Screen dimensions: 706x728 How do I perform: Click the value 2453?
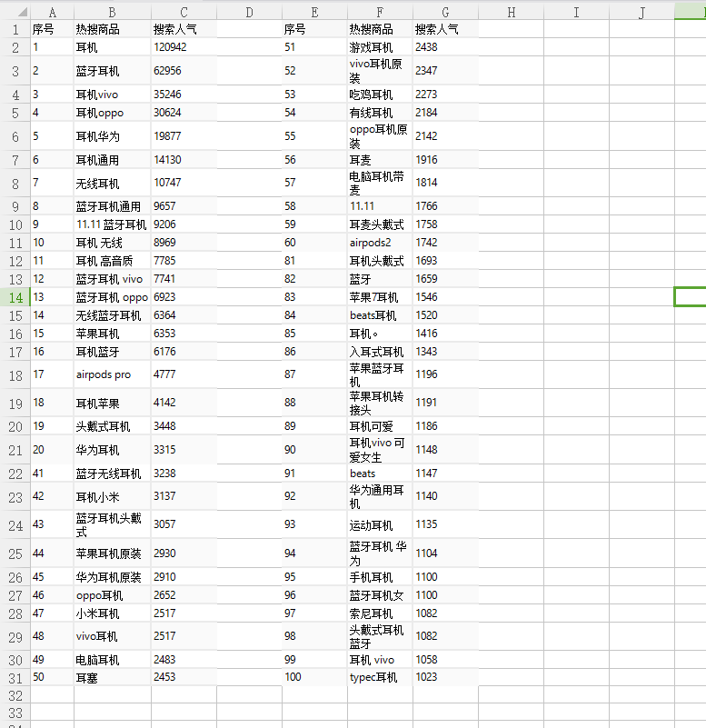(184, 677)
